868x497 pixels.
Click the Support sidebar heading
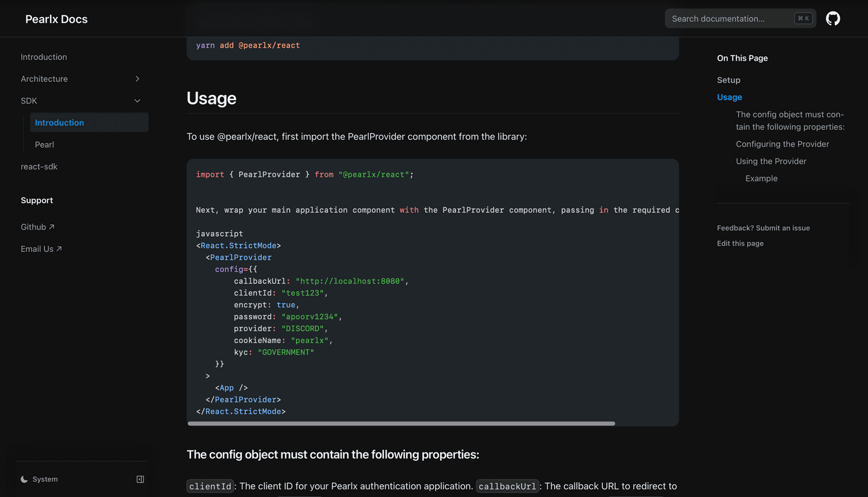point(37,200)
